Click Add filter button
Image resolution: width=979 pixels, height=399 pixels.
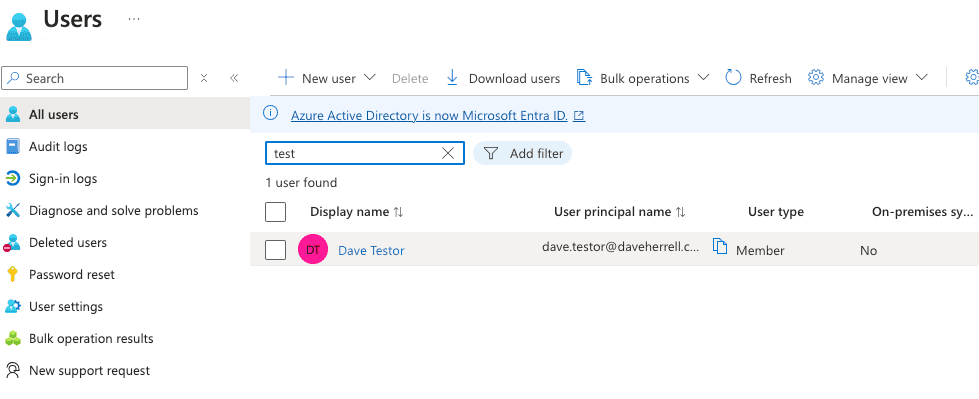pyautogui.click(x=523, y=153)
